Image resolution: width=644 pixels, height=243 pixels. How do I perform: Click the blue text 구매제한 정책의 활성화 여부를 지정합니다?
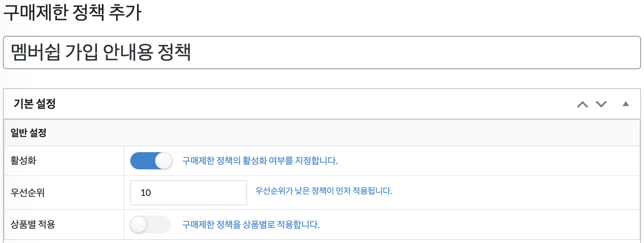pos(260,161)
